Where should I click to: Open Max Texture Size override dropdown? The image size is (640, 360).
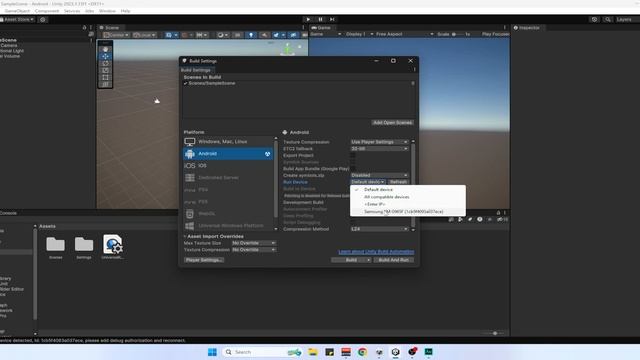click(253, 243)
